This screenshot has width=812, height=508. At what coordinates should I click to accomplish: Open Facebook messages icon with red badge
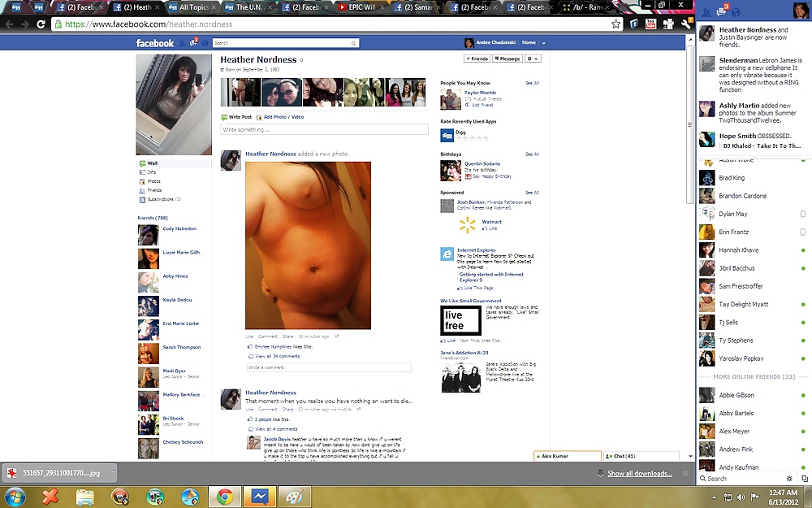click(x=194, y=42)
